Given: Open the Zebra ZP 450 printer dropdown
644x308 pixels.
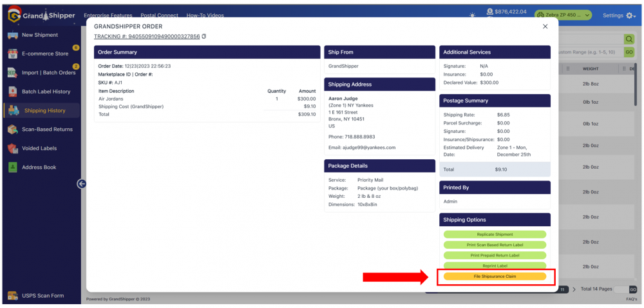Looking at the screenshot, I should tap(563, 15).
